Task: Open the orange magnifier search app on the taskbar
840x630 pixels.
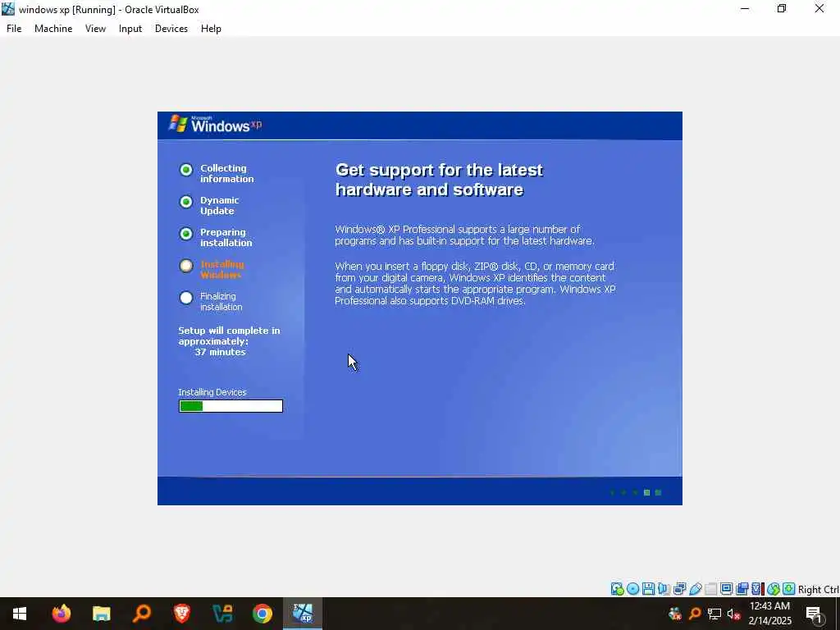Action: pos(141,614)
